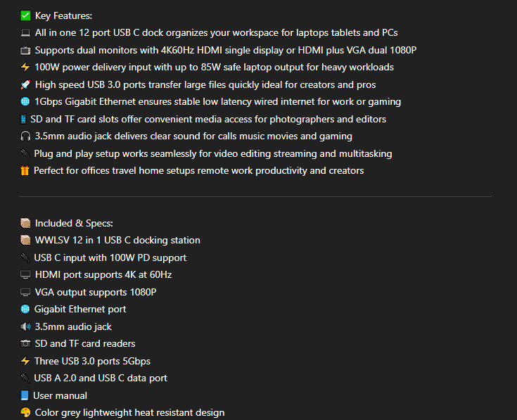Viewport: 517px width, 420px height.
Task: Click the Key Features heading text
Action: pyautogui.click(x=63, y=15)
